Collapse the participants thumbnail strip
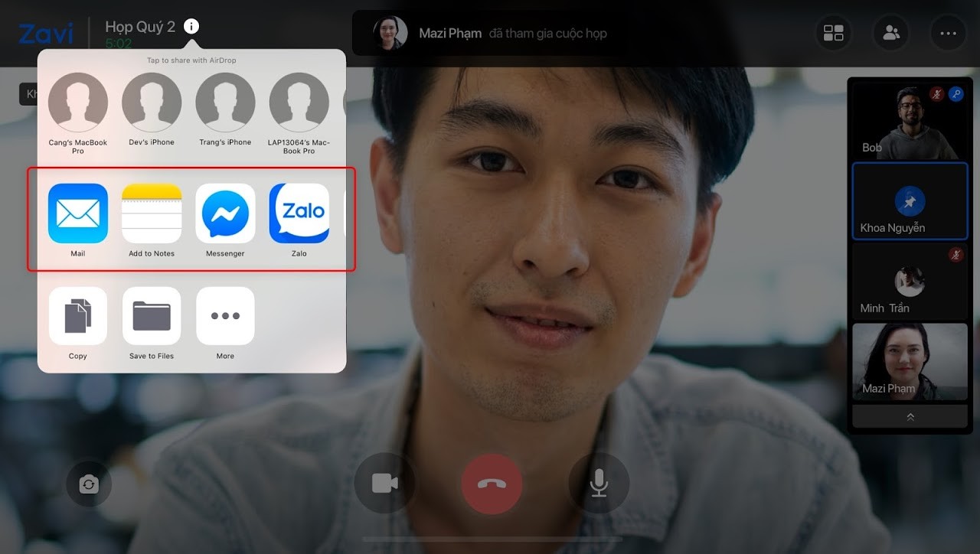 pyautogui.click(x=910, y=417)
